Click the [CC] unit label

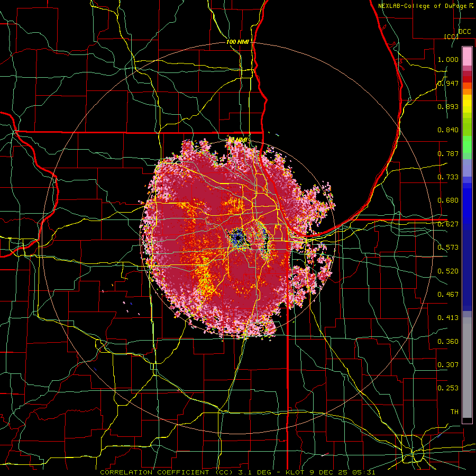(x=452, y=36)
